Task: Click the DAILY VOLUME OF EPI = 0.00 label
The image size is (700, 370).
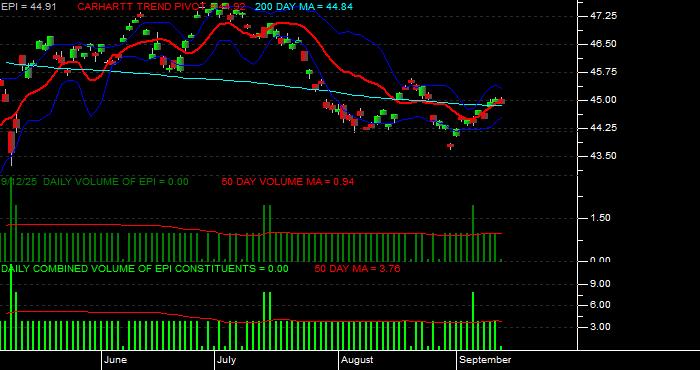Action: tap(116, 182)
